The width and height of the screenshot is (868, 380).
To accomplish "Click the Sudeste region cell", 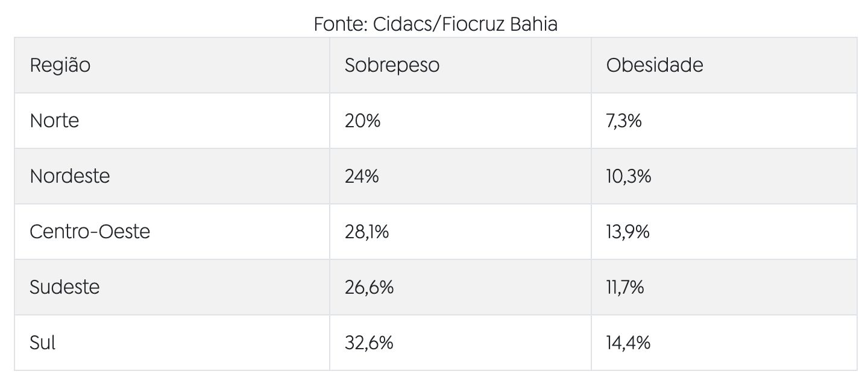I will coord(64,287).
